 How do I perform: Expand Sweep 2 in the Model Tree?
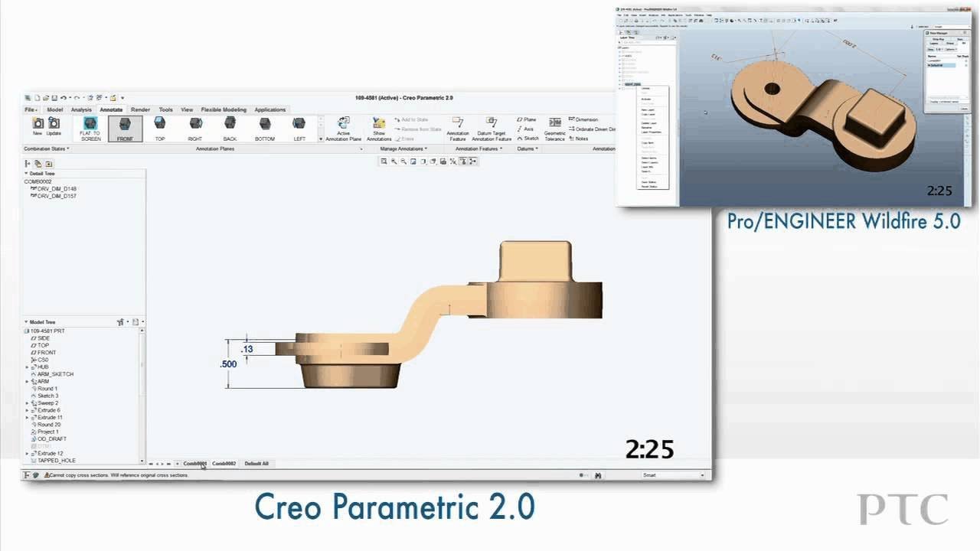coord(28,403)
